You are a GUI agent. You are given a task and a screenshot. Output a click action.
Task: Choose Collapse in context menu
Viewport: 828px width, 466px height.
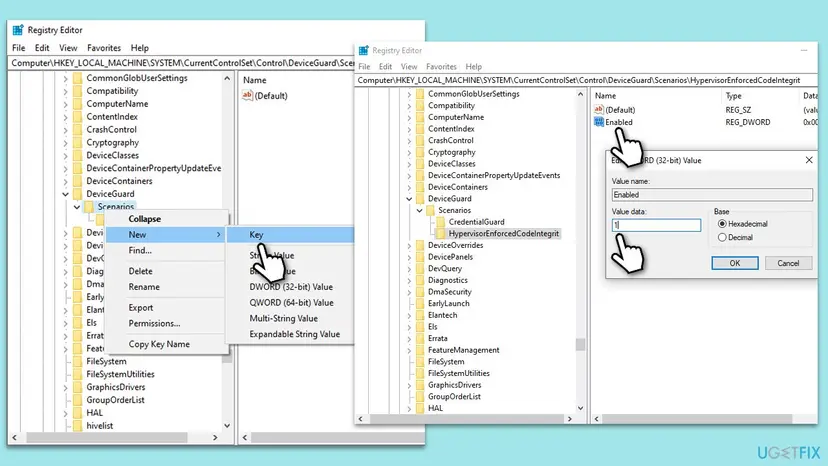click(145, 219)
